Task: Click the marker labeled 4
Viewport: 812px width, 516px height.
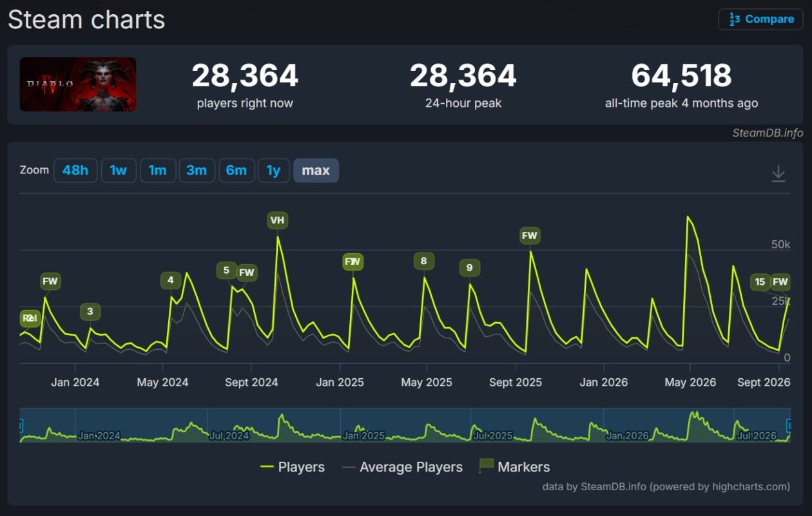Action: (170, 280)
